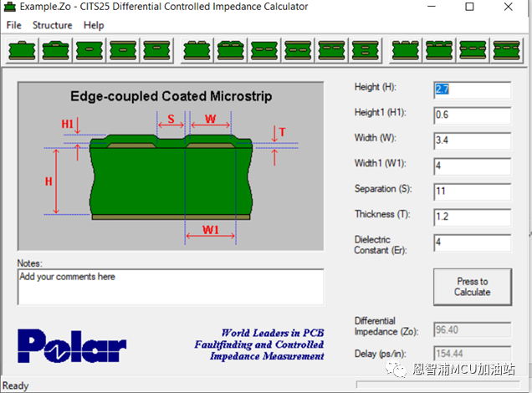Click the Thickness (T) input field
This screenshot has width=532, height=393.
point(471,217)
